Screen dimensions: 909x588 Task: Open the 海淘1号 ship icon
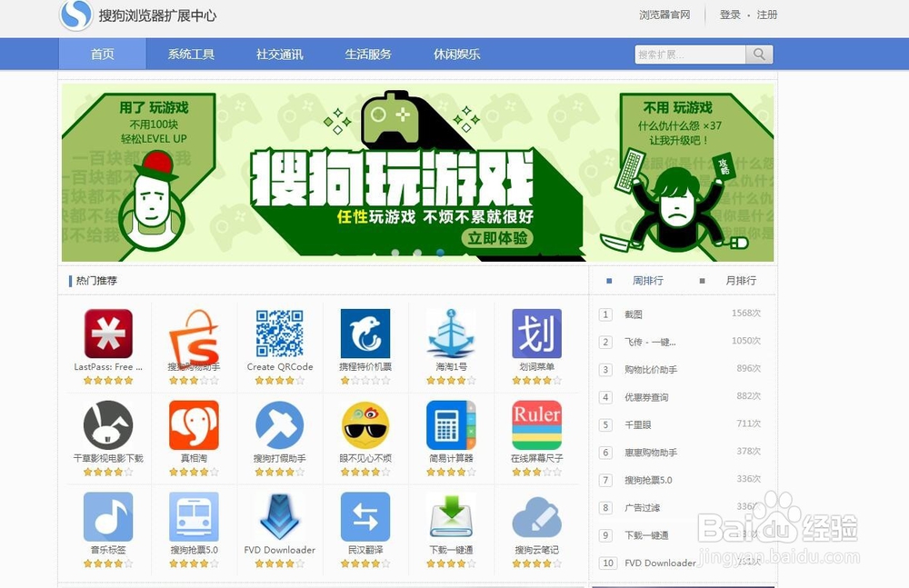(451, 334)
